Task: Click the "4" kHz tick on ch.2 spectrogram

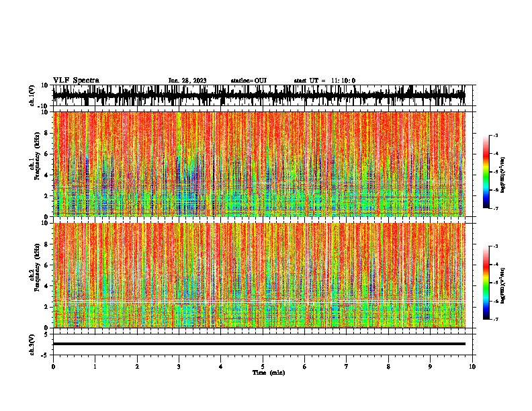Action: click(47, 286)
